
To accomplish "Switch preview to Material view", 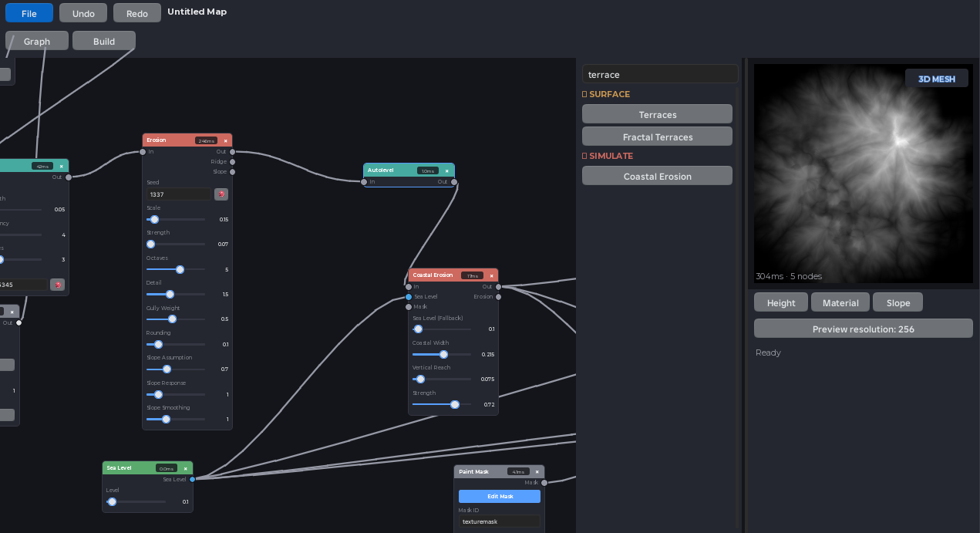I will pyautogui.click(x=840, y=303).
